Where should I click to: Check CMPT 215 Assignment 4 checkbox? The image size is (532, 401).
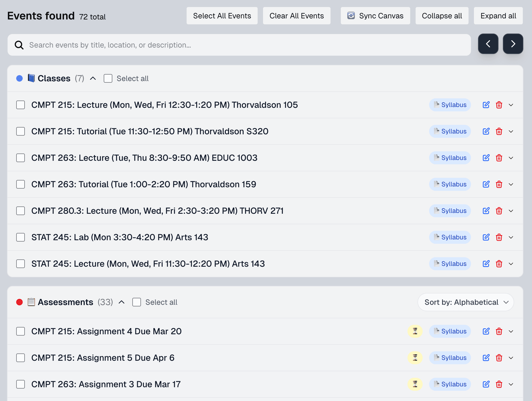pos(21,331)
